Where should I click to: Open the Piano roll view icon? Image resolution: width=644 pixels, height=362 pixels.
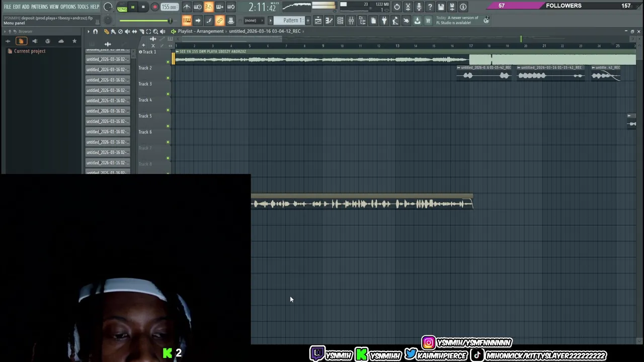point(329,21)
